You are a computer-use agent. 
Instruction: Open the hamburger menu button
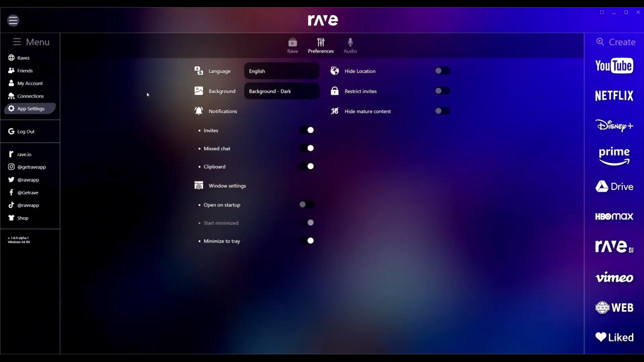(13, 20)
